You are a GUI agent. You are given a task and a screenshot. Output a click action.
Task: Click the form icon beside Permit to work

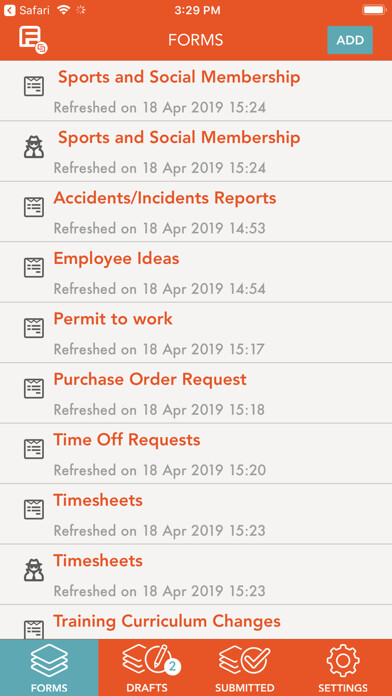coord(34,328)
